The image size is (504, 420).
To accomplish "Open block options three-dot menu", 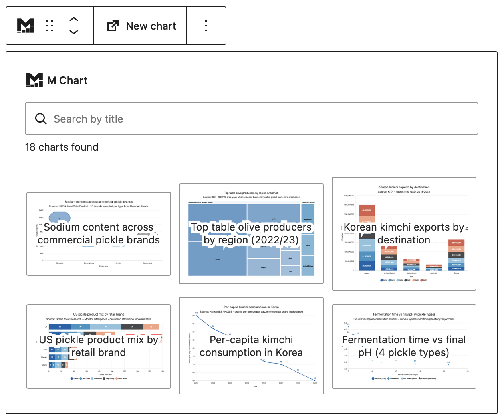I will pyautogui.click(x=206, y=26).
